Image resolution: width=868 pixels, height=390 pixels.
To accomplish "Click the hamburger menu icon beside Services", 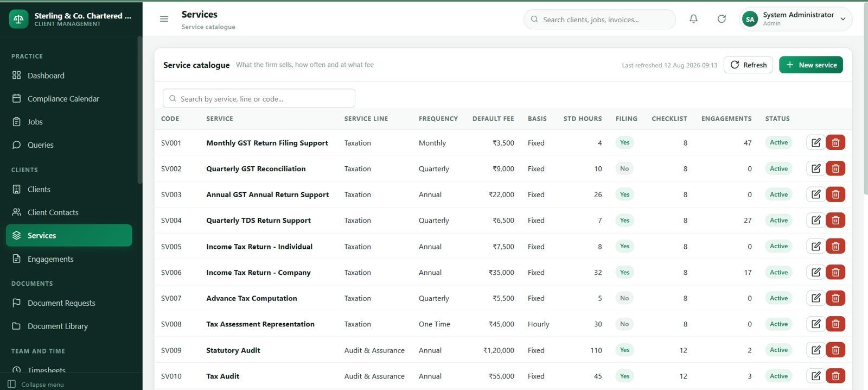I will tap(164, 19).
